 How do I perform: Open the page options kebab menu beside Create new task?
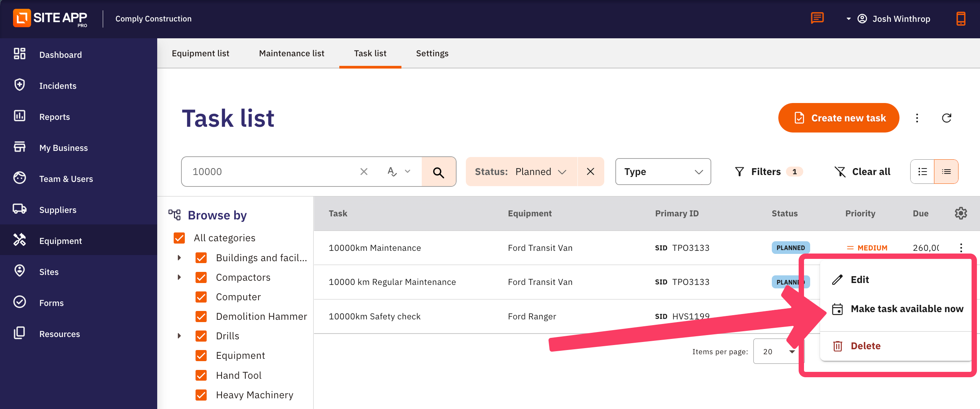pyautogui.click(x=917, y=118)
